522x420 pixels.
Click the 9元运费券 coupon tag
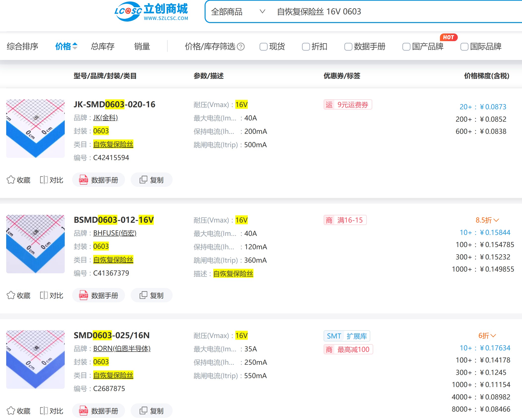[348, 105]
